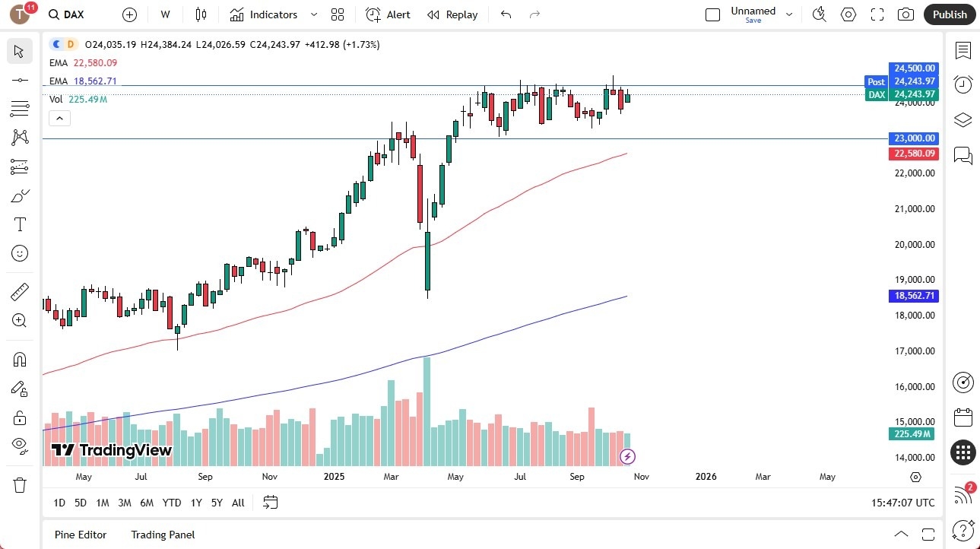This screenshot has height=549, width=980.
Task: Open the Object Tree panel
Action: pos(963,119)
